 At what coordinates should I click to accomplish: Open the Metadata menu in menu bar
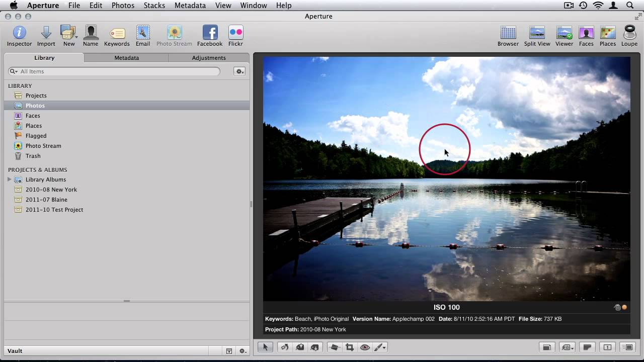pos(190,6)
